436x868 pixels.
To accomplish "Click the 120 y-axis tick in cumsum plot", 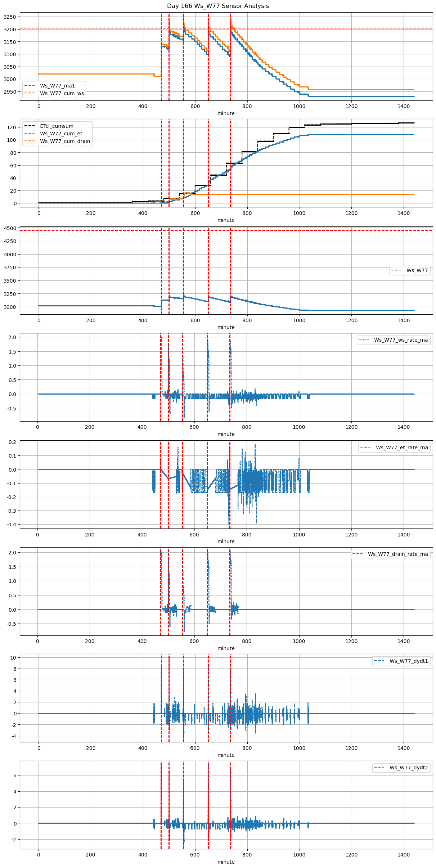I will (12, 127).
